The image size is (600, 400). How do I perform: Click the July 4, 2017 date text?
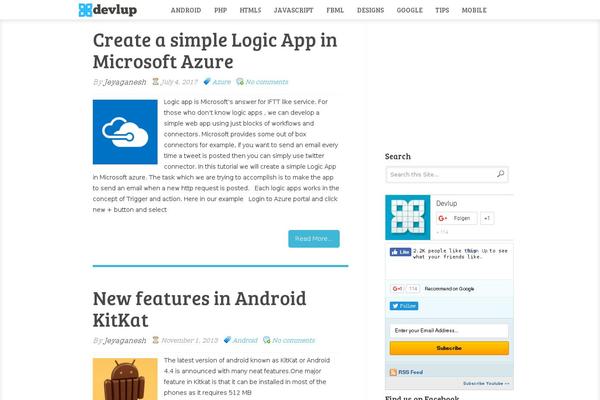(179, 82)
